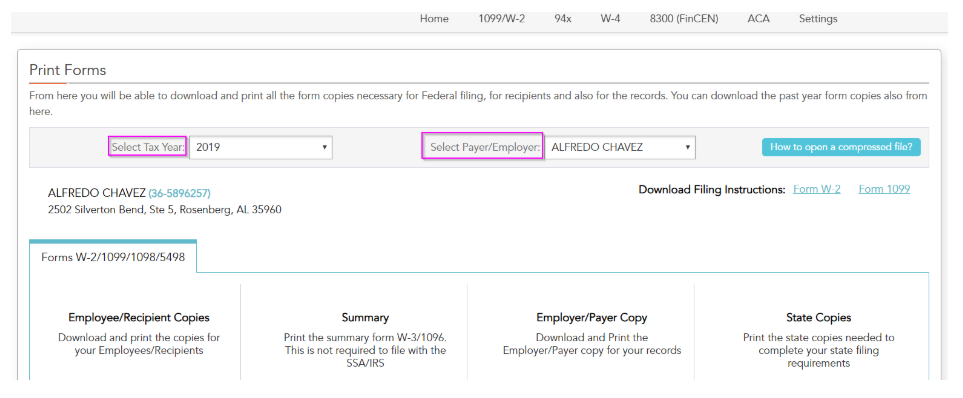Click the Employee/Recipient Copies heading

pyautogui.click(x=139, y=318)
